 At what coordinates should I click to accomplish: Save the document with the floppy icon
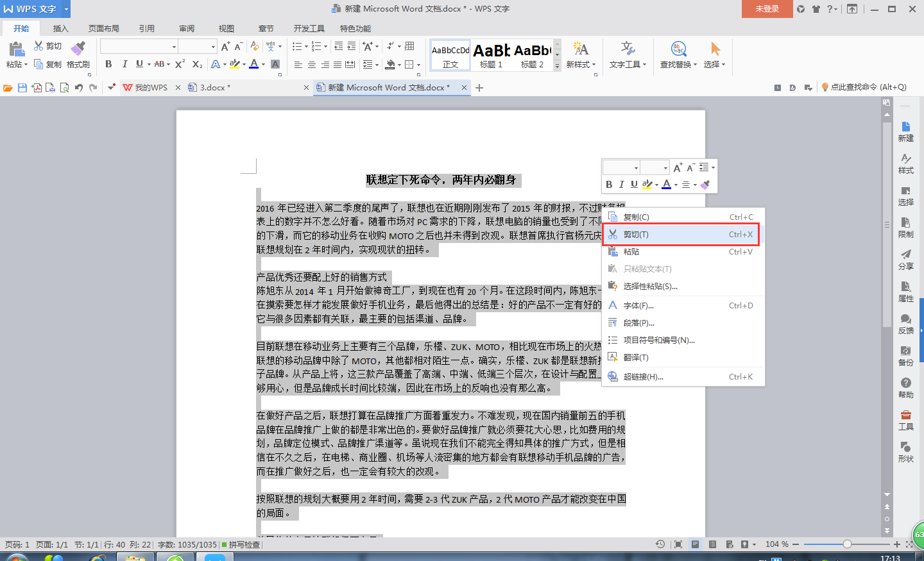coord(22,88)
